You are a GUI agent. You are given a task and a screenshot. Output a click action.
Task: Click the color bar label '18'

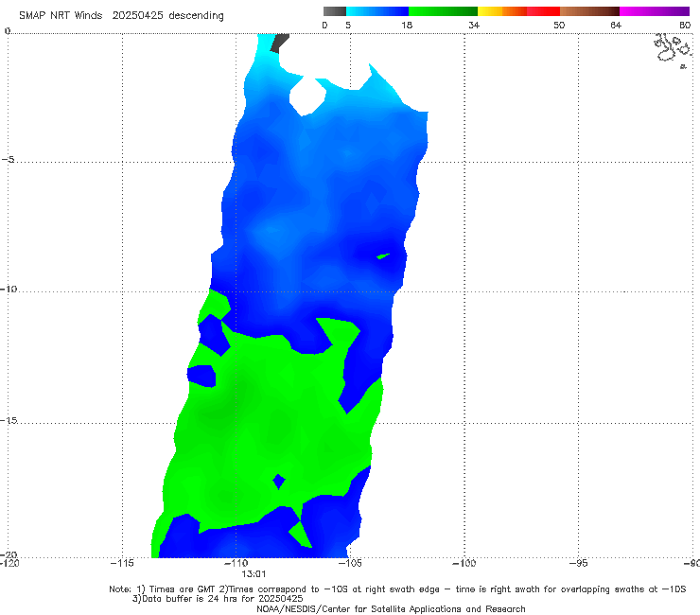407,25
